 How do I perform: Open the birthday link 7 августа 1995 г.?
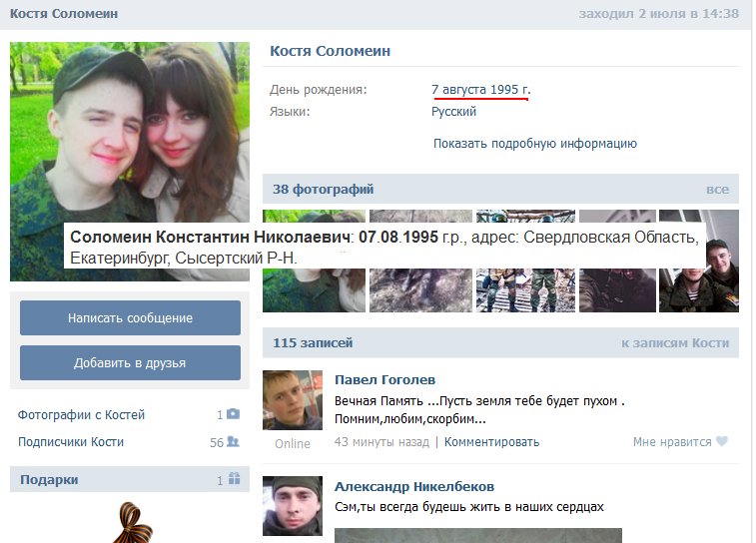[480, 90]
